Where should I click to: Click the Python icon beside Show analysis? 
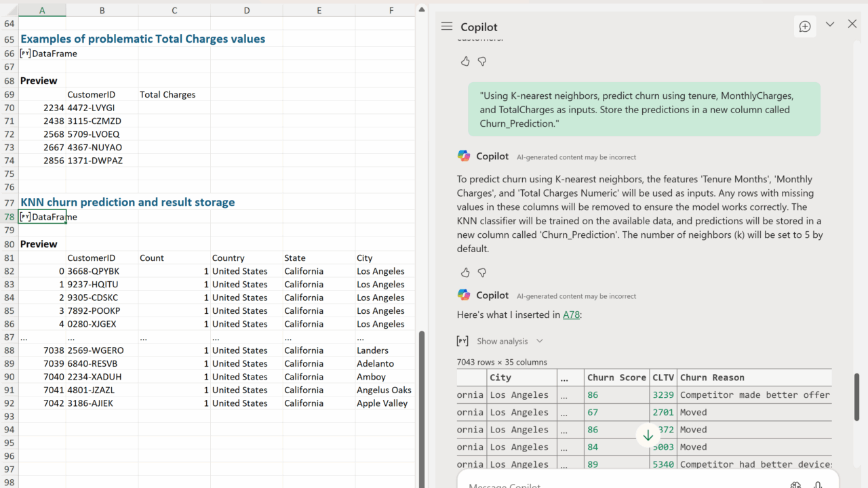[462, 341]
